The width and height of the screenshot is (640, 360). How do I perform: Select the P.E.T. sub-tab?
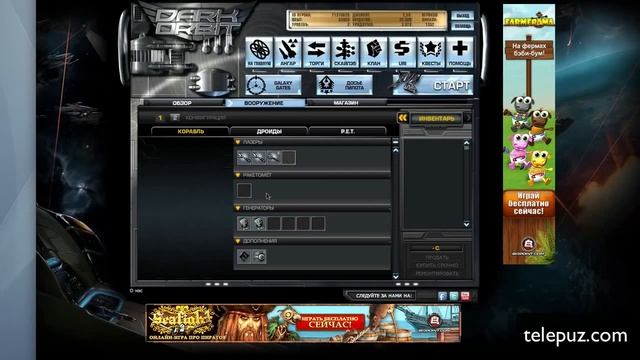[x=347, y=131]
